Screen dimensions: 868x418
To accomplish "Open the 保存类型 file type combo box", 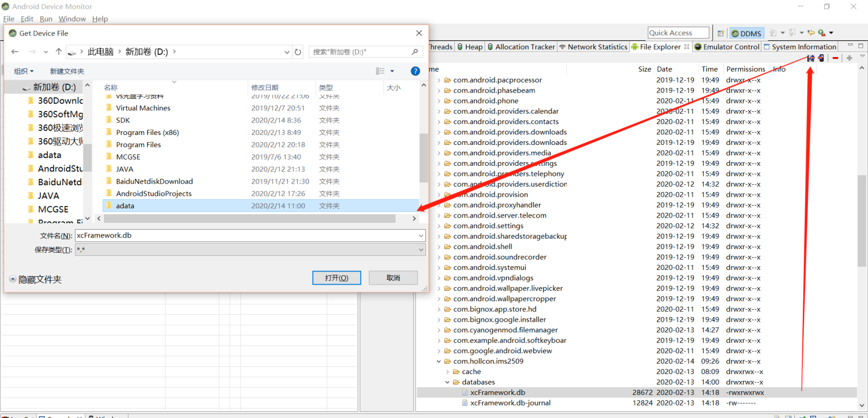I will [250, 250].
